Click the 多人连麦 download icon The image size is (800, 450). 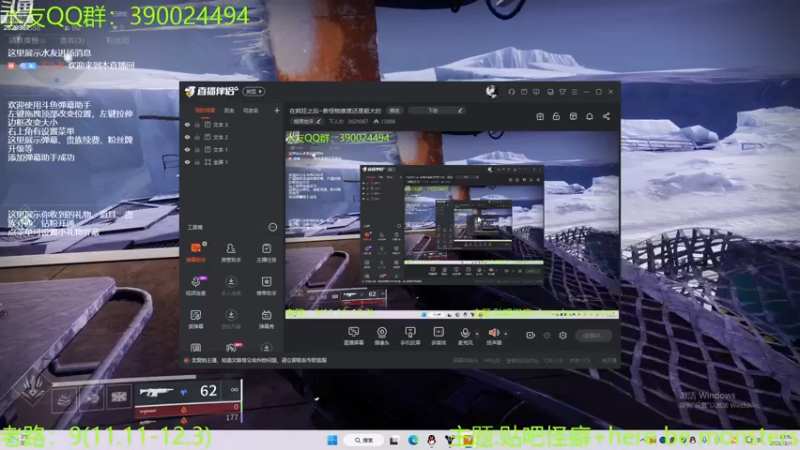(231, 285)
